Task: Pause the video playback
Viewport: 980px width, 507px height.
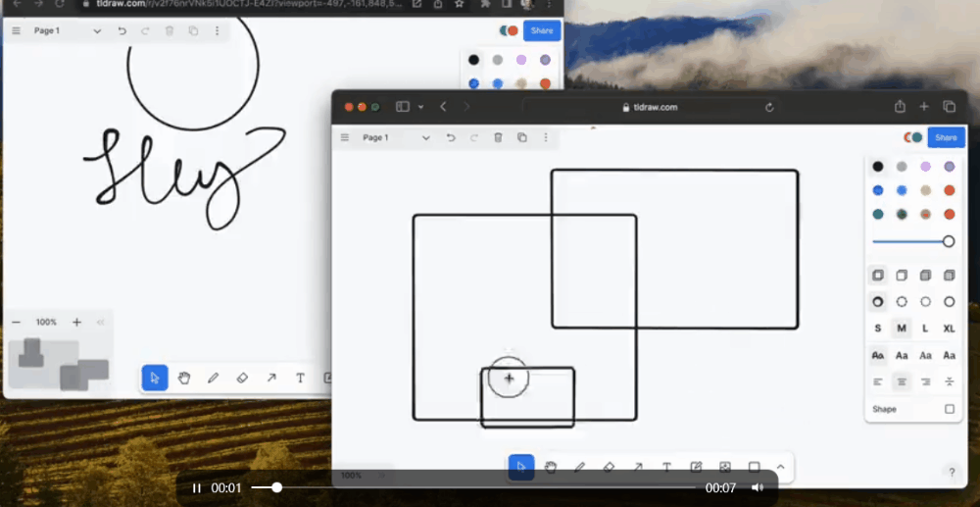Action: (x=196, y=487)
